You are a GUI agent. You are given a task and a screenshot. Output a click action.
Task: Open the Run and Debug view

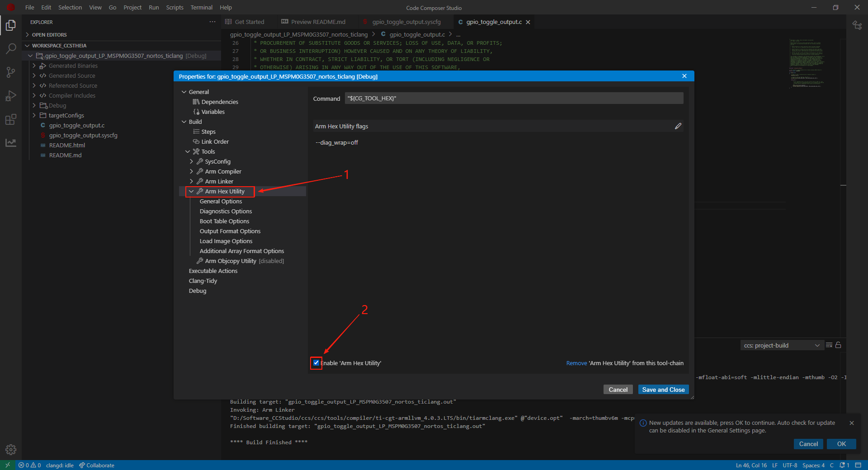click(x=11, y=96)
